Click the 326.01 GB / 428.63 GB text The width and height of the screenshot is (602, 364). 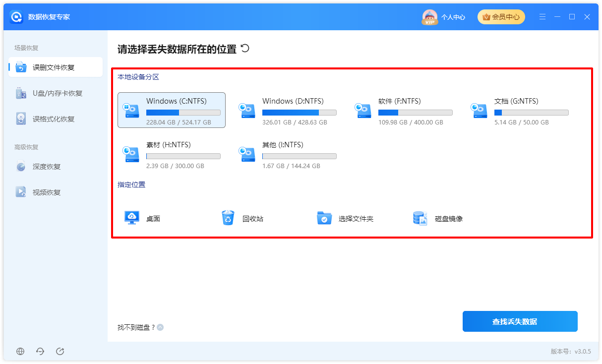click(295, 122)
